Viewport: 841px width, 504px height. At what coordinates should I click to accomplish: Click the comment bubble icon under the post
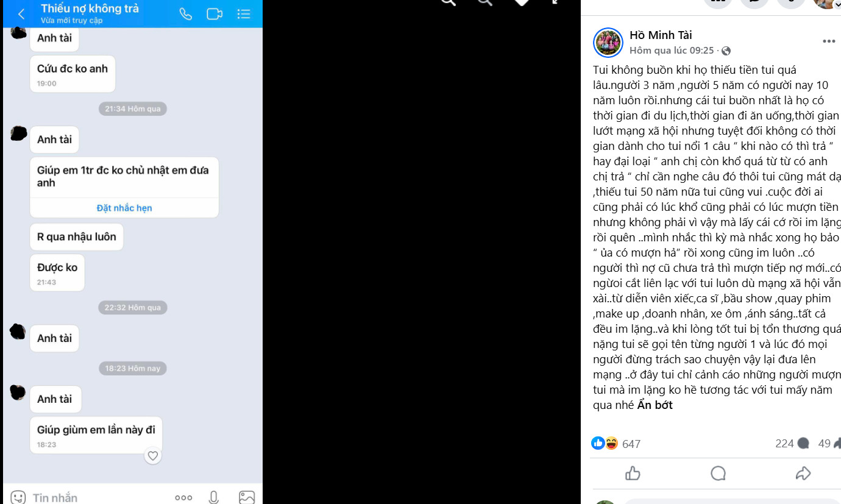(x=719, y=474)
